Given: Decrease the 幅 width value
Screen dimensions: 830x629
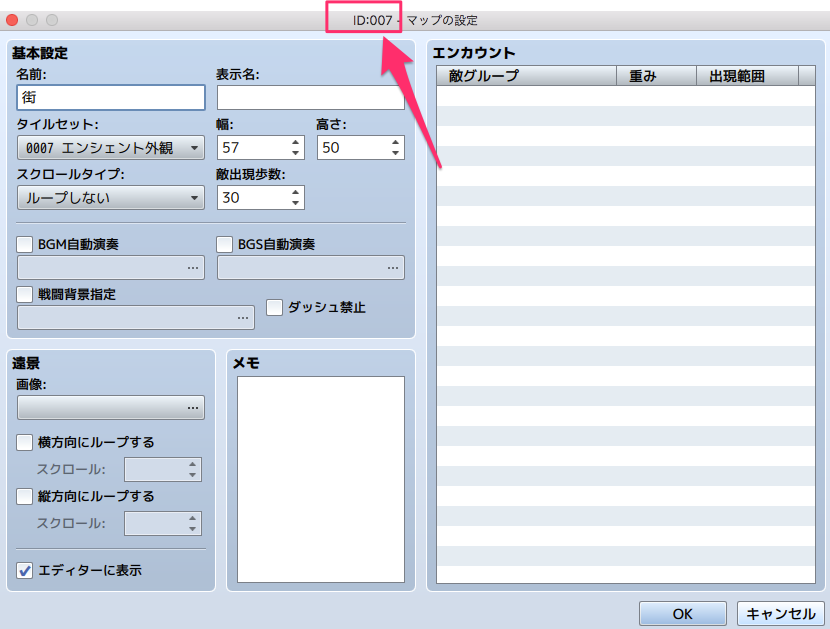Looking at the screenshot, I should pos(295,153).
